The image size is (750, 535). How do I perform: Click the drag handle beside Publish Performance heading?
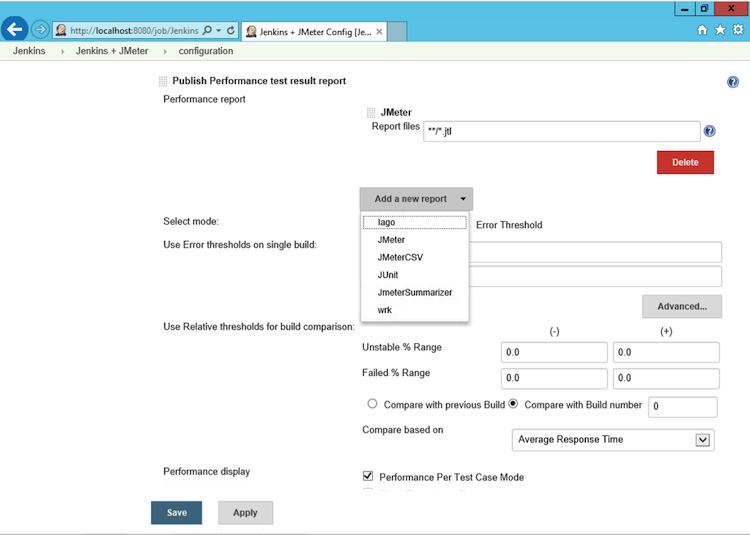click(163, 81)
